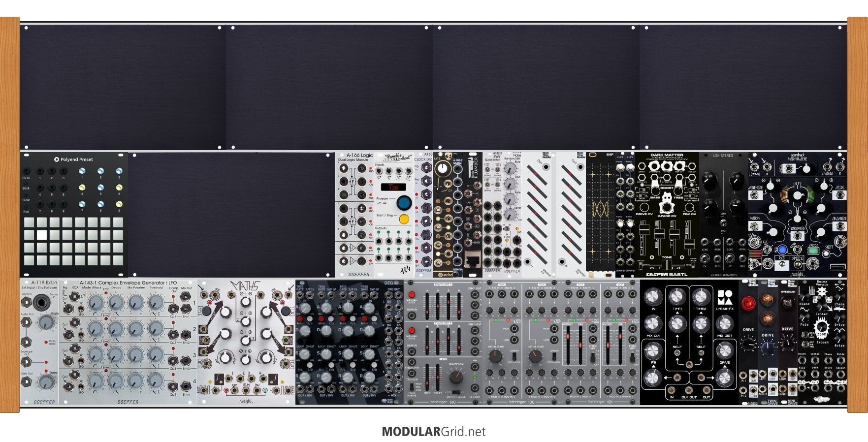The height and width of the screenshot is (442, 868).
Task: Click the first VCA Initial Gain knob
Action: (495, 356)
